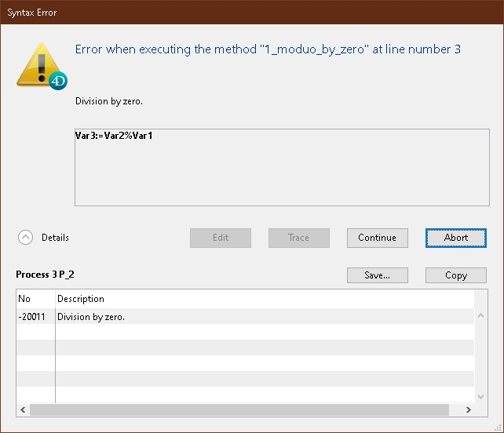Click the Process 3 P_2 label
The image size is (504, 433).
[x=46, y=275]
